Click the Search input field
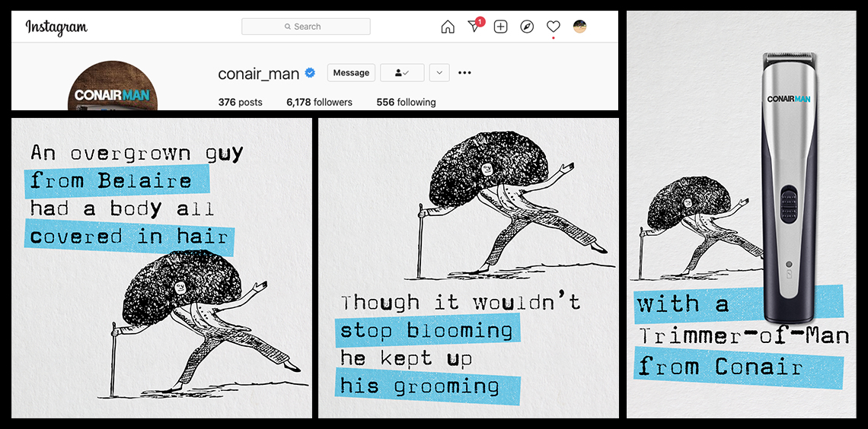The width and height of the screenshot is (868, 429). point(306,27)
